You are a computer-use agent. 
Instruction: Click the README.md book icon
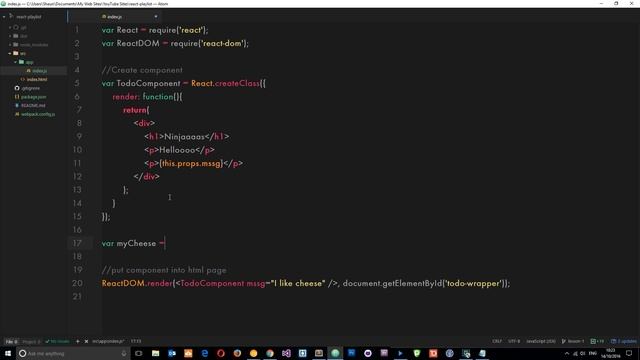[x=17, y=105]
